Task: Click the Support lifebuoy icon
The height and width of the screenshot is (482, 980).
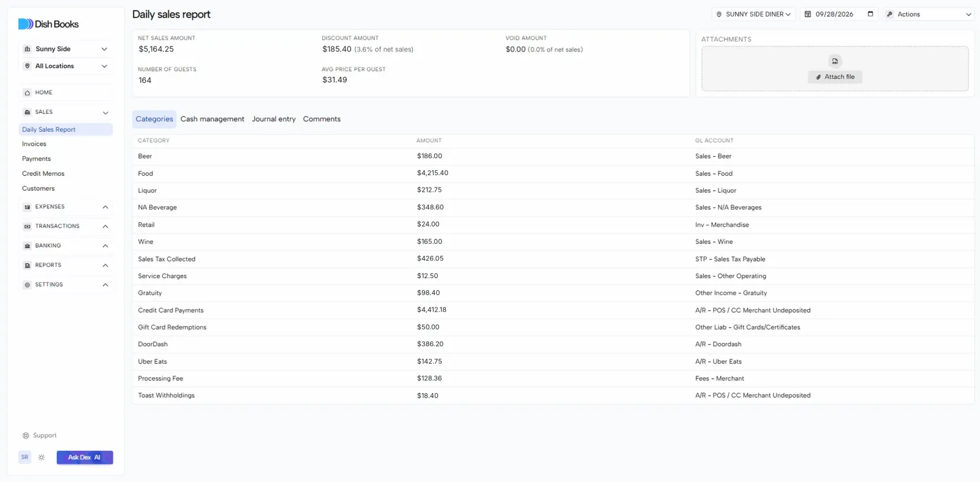Action: [x=26, y=436]
